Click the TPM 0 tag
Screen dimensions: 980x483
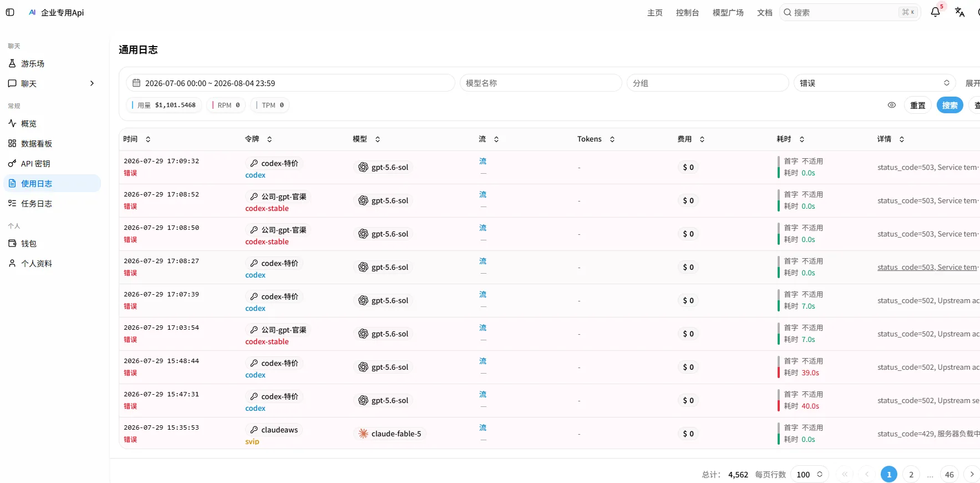pos(270,105)
